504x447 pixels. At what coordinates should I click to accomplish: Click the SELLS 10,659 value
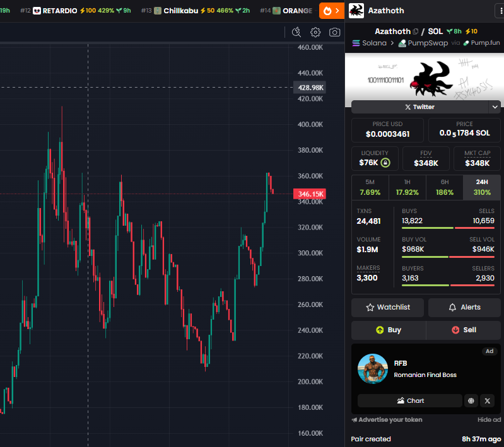pyautogui.click(x=483, y=221)
